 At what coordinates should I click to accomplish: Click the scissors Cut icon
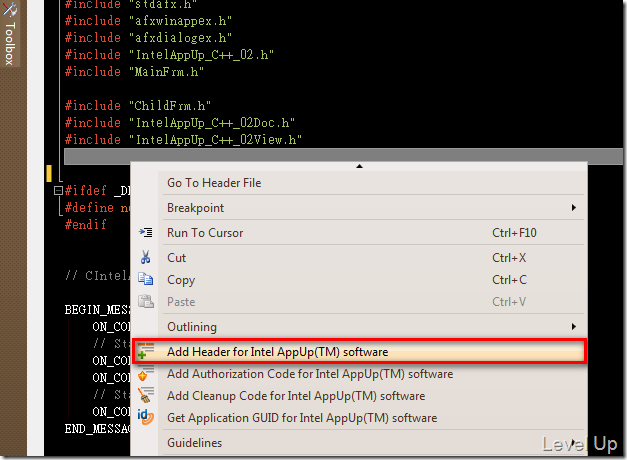click(x=146, y=257)
